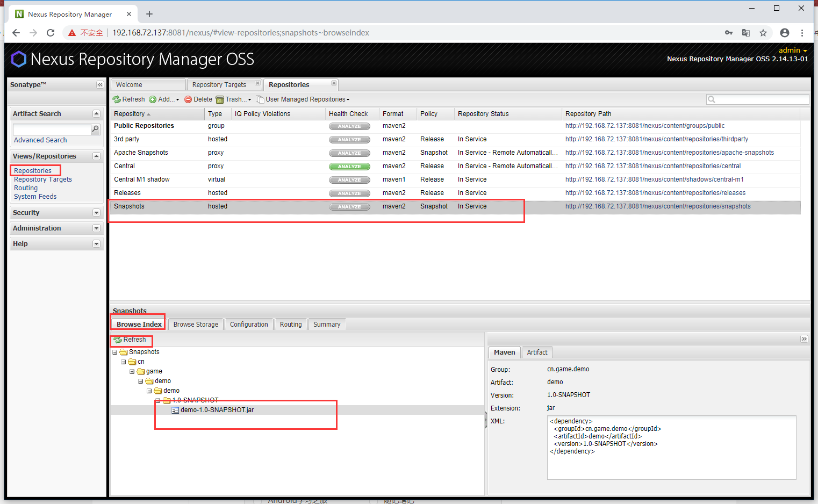The image size is (818, 504).
Task: Open the Routing sidebar link
Action: point(26,188)
